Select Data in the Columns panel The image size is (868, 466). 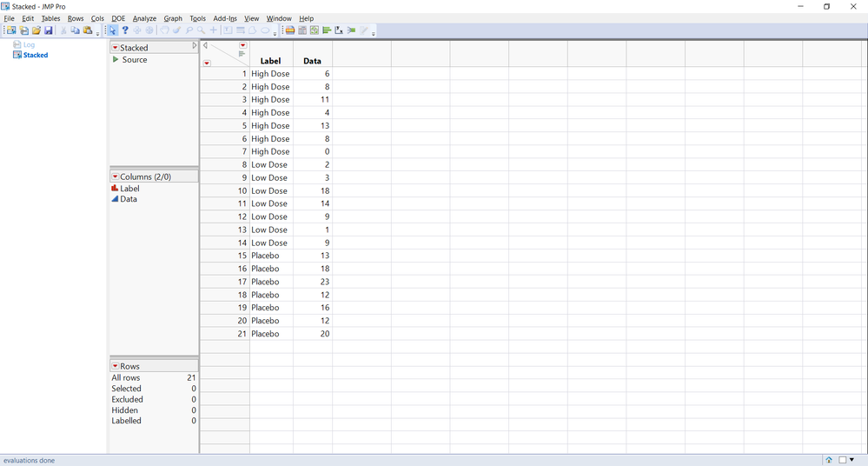point(129,199)
